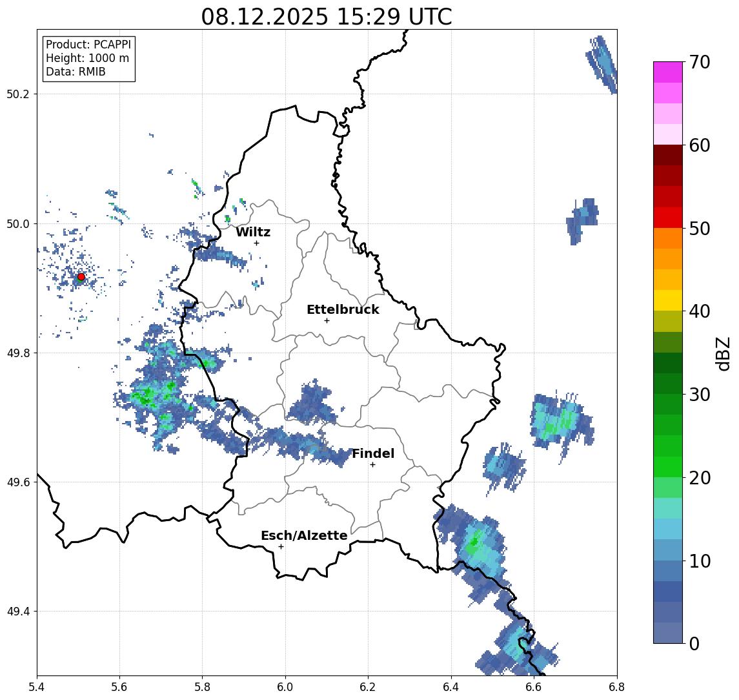Click the dark maroon colorbar swatch below 60
Viewport: 739px width, 700px height.
click(x=668, y=155)
